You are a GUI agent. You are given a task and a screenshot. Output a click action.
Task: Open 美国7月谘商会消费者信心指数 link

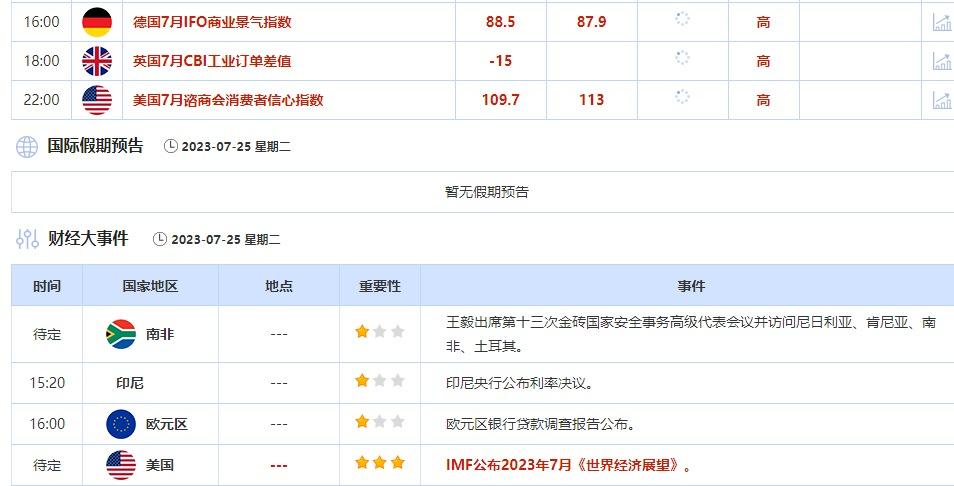[228, 100]
